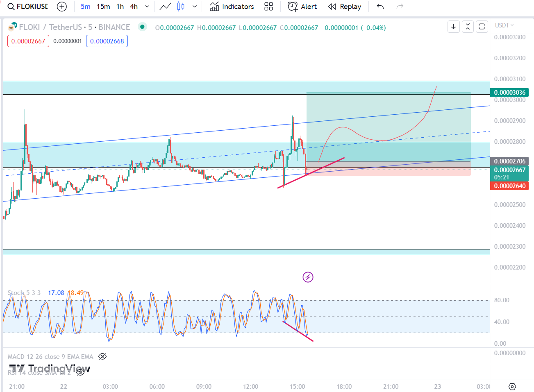Click the blue buy price 0.00002668 button

pos(107,41)
